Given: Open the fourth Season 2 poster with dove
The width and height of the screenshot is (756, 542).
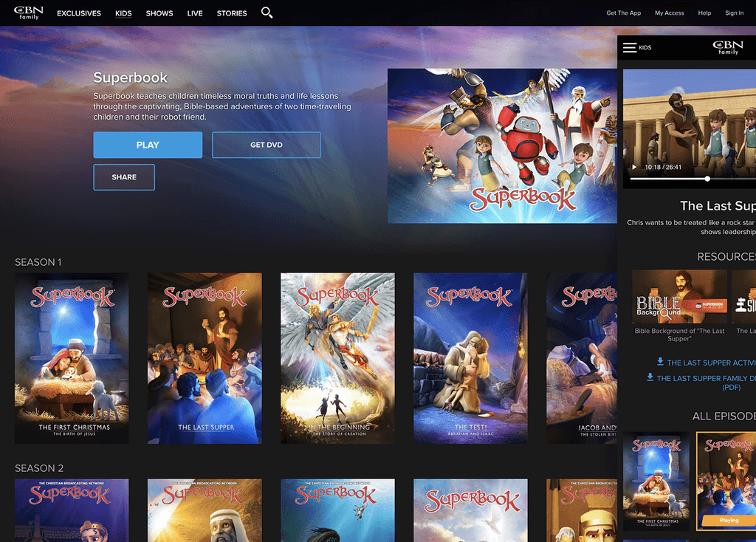Looking at the screenshot, I should (x=470, y=510).
